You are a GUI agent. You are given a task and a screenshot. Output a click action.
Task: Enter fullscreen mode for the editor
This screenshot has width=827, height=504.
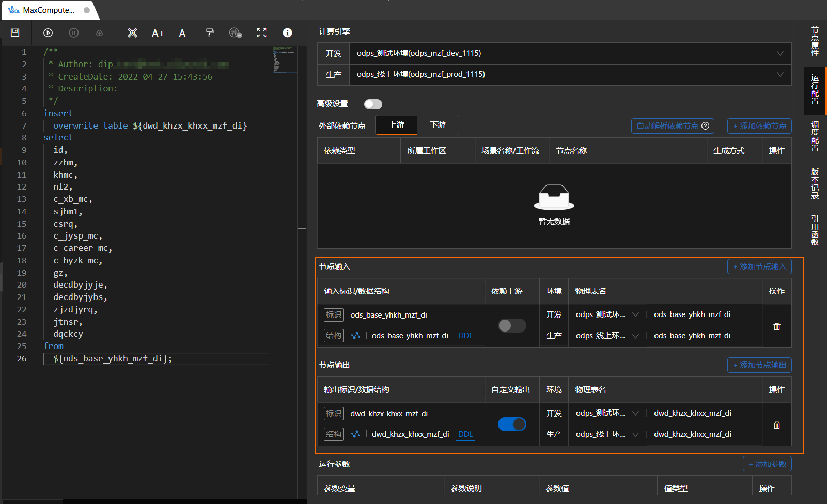coord(262,33)
